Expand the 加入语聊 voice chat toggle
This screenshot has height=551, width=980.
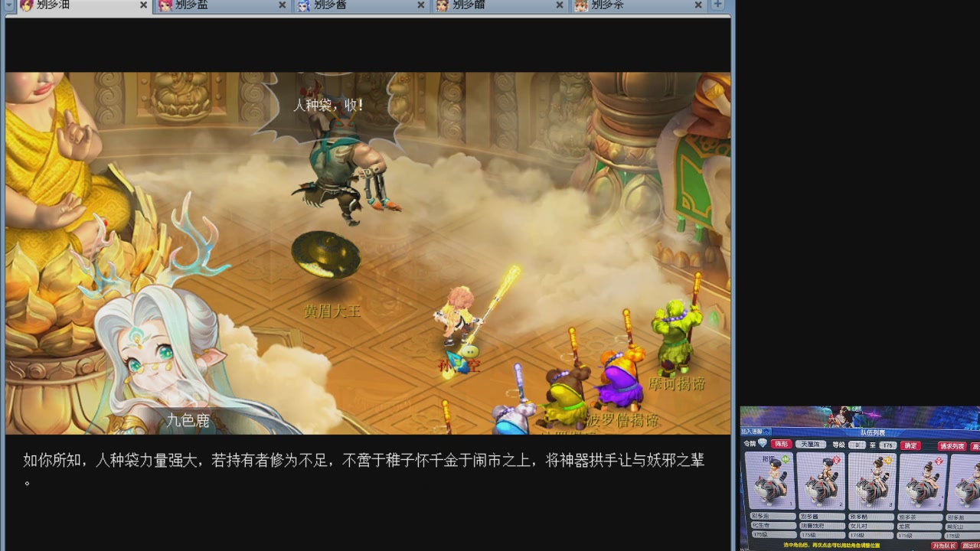(756, 432)
